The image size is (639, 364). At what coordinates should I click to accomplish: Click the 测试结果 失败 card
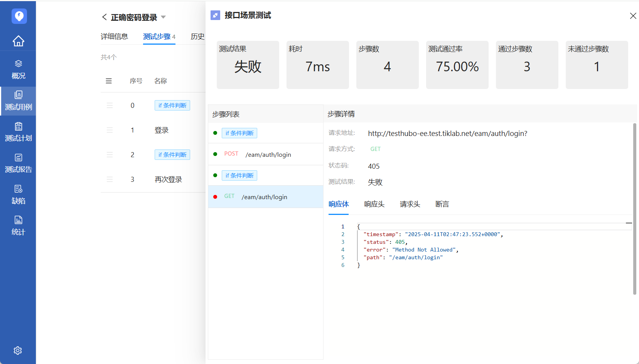click(x=248, y=65)
